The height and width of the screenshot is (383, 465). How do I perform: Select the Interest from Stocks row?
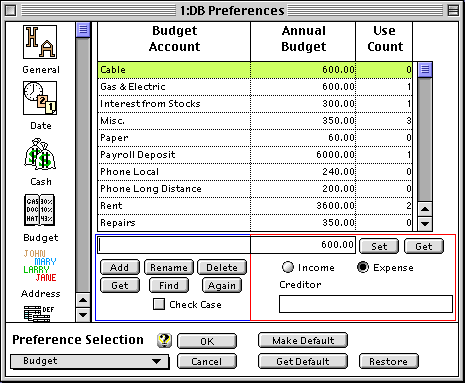(x=255, y=104)
